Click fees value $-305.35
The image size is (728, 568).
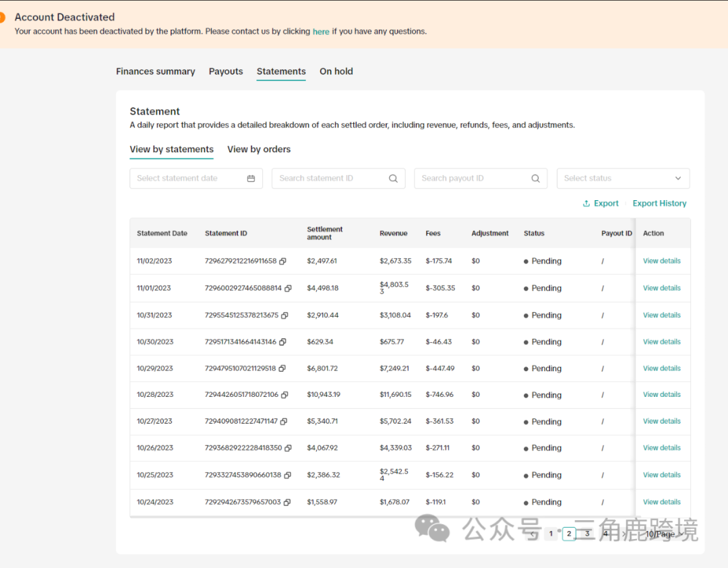(440, 288)
